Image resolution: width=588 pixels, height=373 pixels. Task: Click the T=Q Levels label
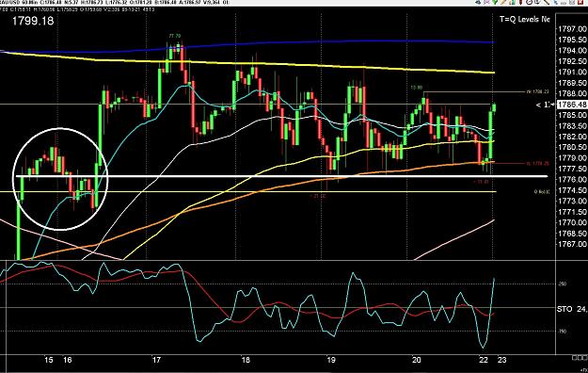[524, 19]
